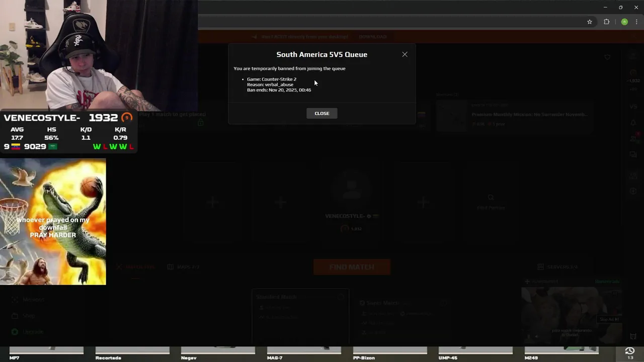
Task: Restore down the browser window
Action: coord(620,7)
